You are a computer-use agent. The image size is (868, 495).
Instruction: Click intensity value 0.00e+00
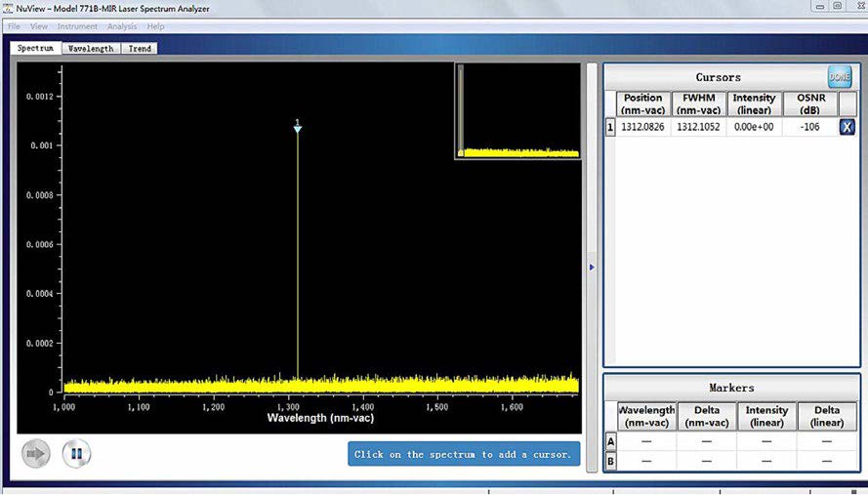(x=754, y=127)
